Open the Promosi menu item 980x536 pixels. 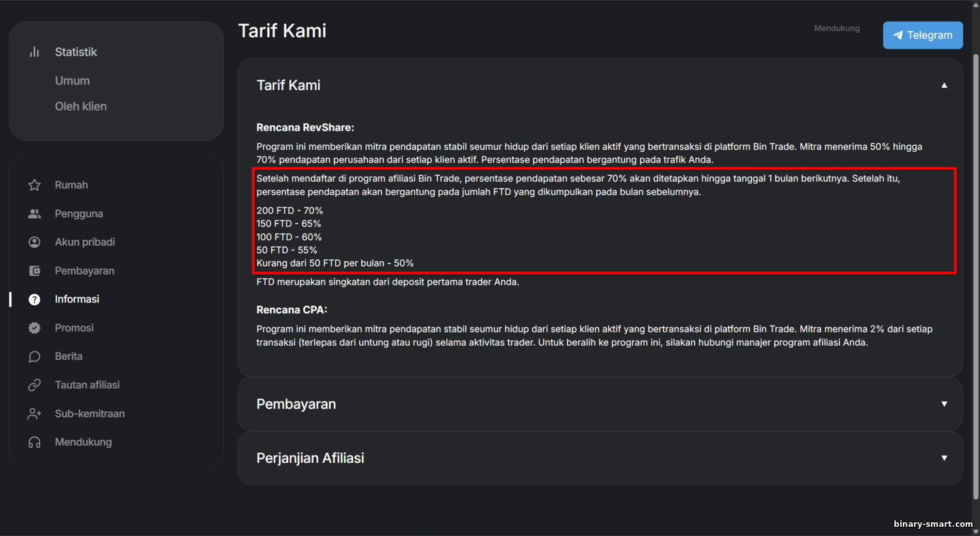pos(74,328)
